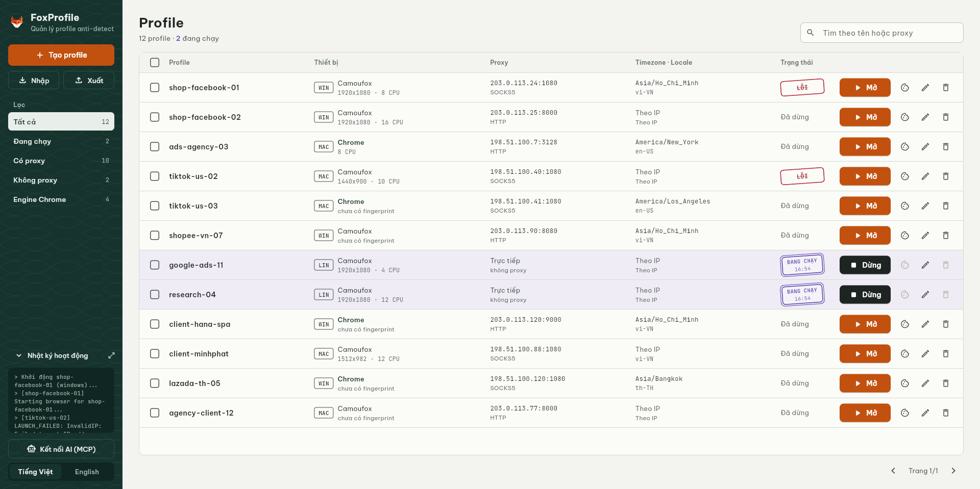Click the Tạo profile button

pyautogui.click(x=61, y=55)
